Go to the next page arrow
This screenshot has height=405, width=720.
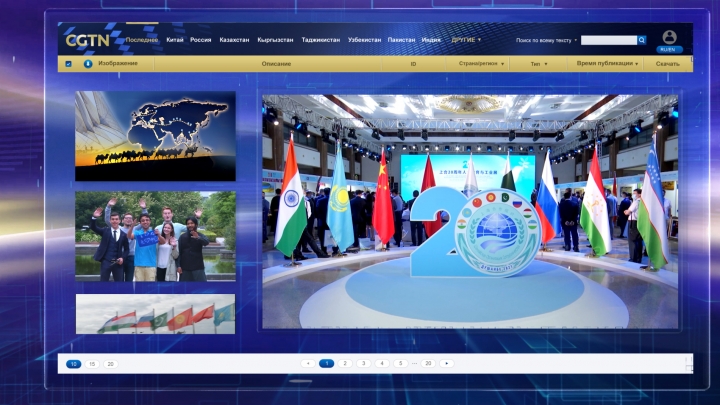click(446, 363)
